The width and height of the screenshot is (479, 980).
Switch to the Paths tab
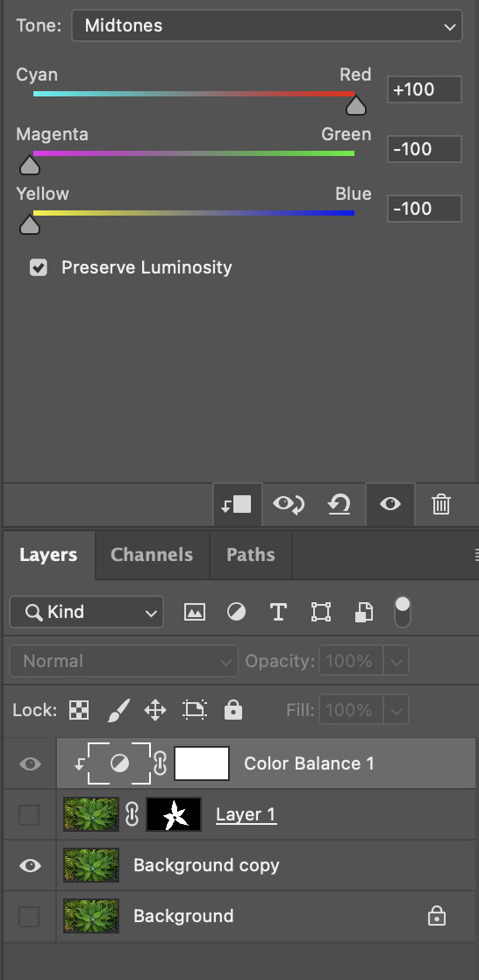(x=251, y=555)
